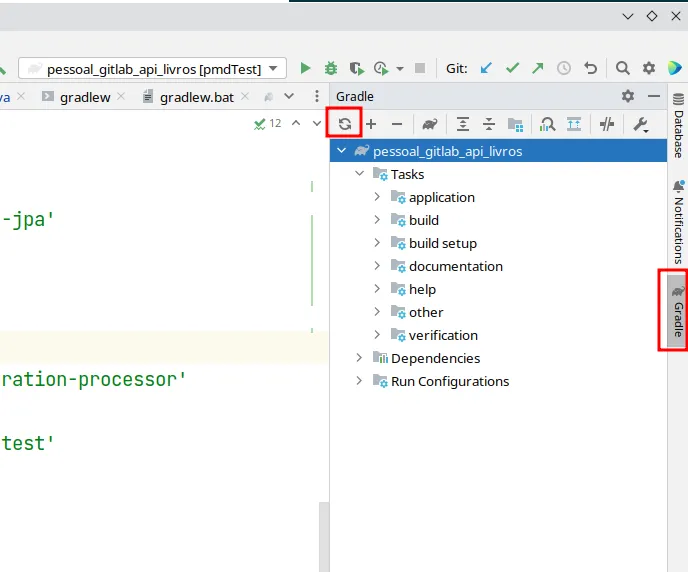Open run configuration dropdown pessoal_gitlab_api_livros
This screenshot has height=572, width=688.
152,69
